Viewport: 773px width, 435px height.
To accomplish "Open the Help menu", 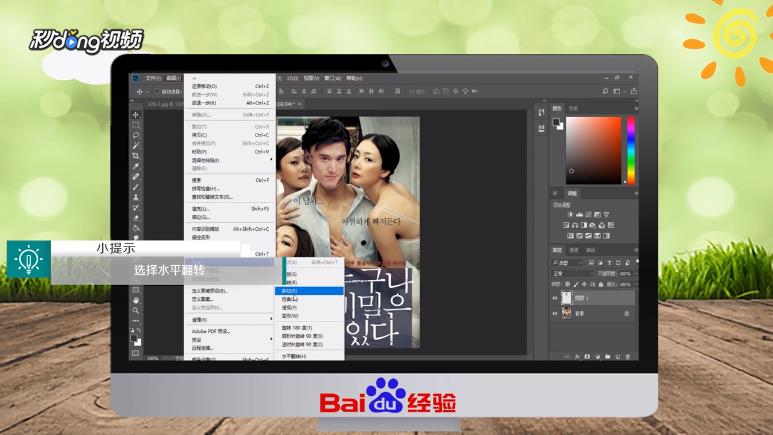I will pyautogui.click(x=353, y=78).
